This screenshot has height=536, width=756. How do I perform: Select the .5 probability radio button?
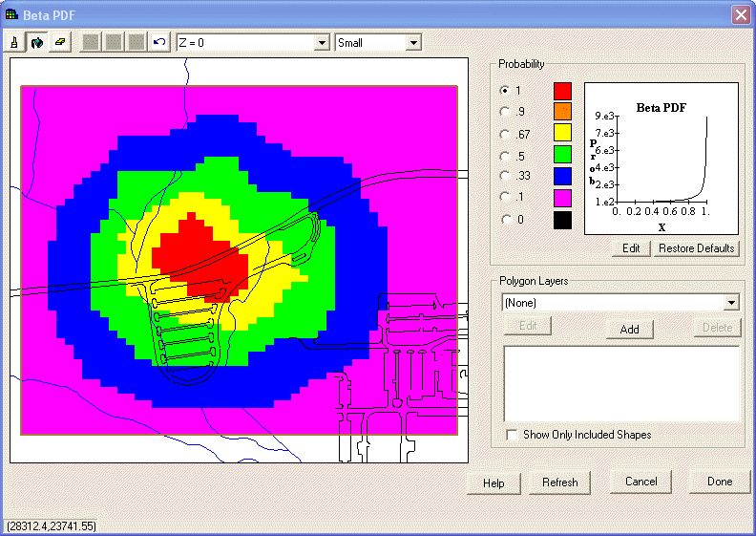coord(505,156)
